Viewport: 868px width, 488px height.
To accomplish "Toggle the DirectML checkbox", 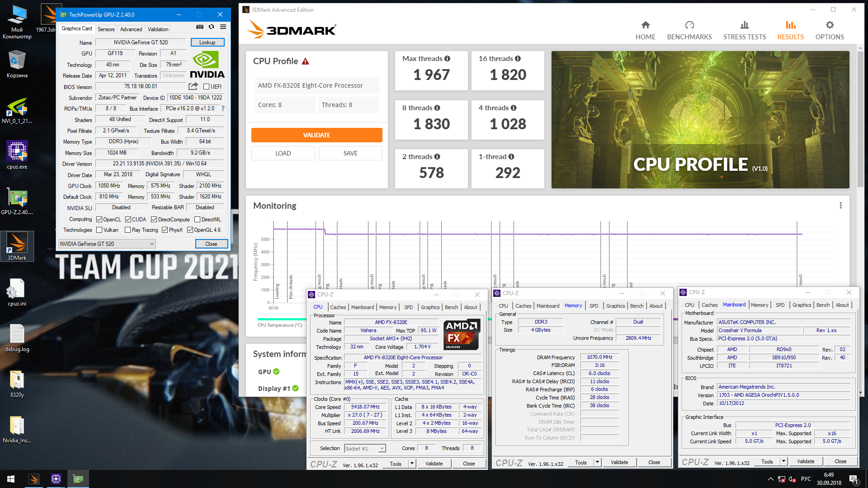I will pos(197,220).
